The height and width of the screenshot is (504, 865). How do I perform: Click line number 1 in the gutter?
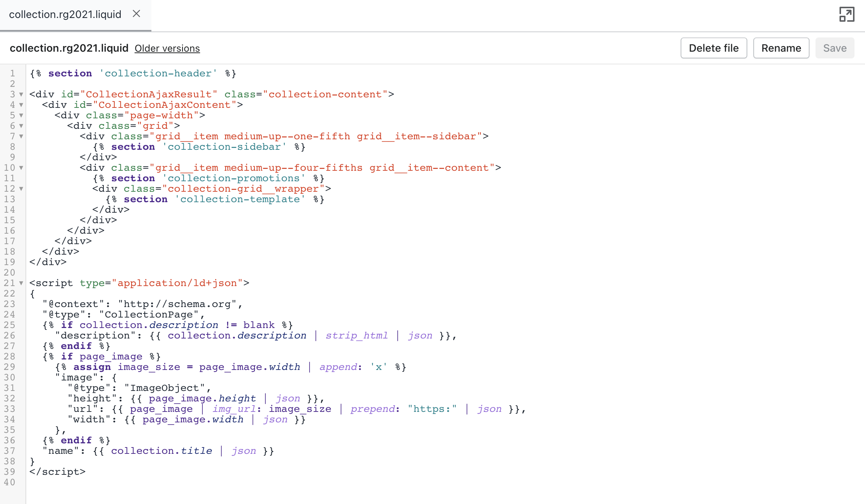pos(12,73)
